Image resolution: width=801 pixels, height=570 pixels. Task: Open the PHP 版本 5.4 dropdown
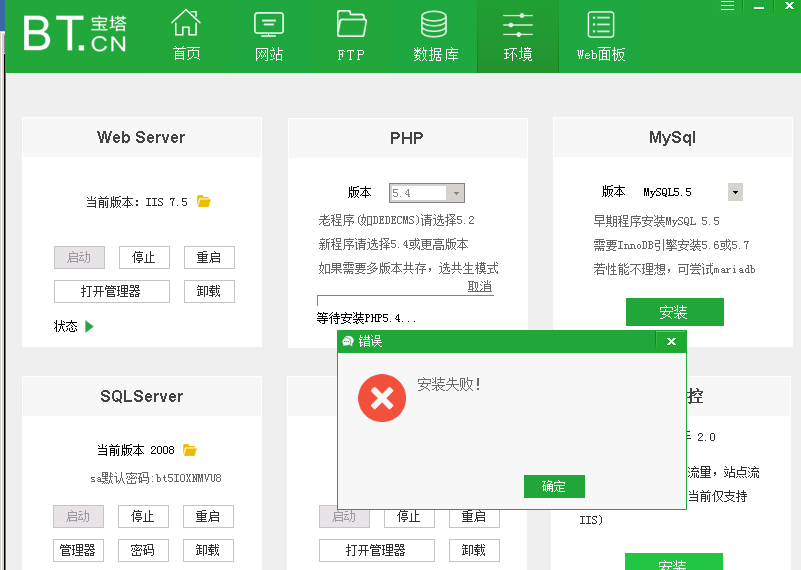427,193
